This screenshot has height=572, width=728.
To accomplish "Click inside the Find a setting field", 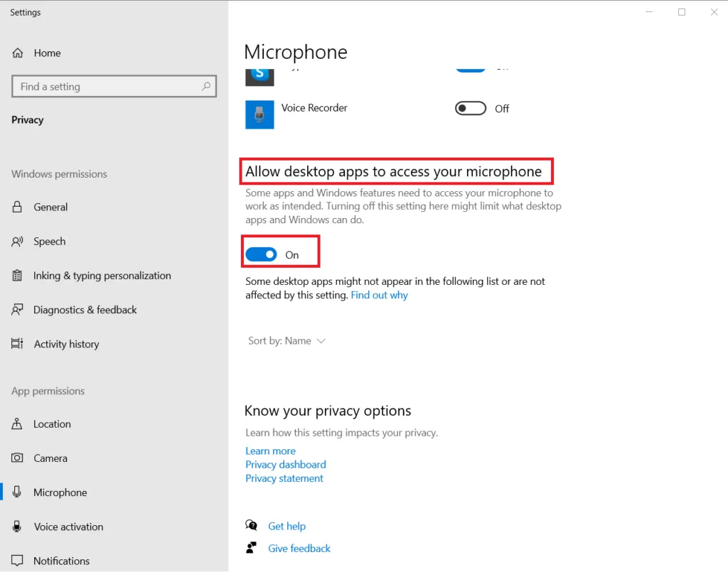I will [x=107, y=86].
